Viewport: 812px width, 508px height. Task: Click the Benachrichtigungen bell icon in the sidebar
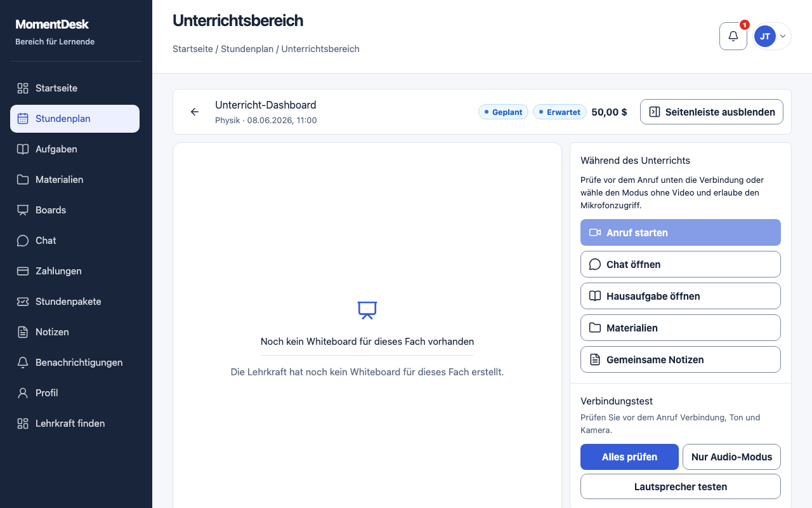coord(23,363)
